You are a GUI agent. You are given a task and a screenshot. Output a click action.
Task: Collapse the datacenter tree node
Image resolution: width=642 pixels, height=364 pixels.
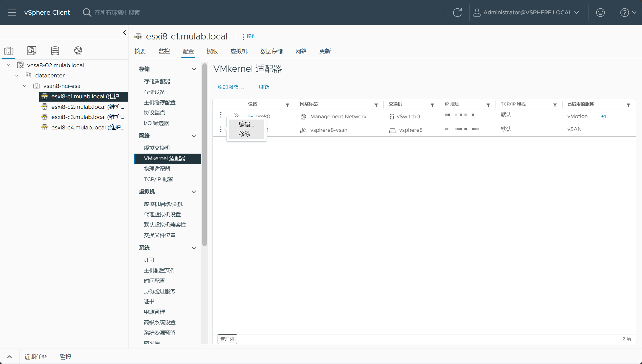tap(17, 76)
